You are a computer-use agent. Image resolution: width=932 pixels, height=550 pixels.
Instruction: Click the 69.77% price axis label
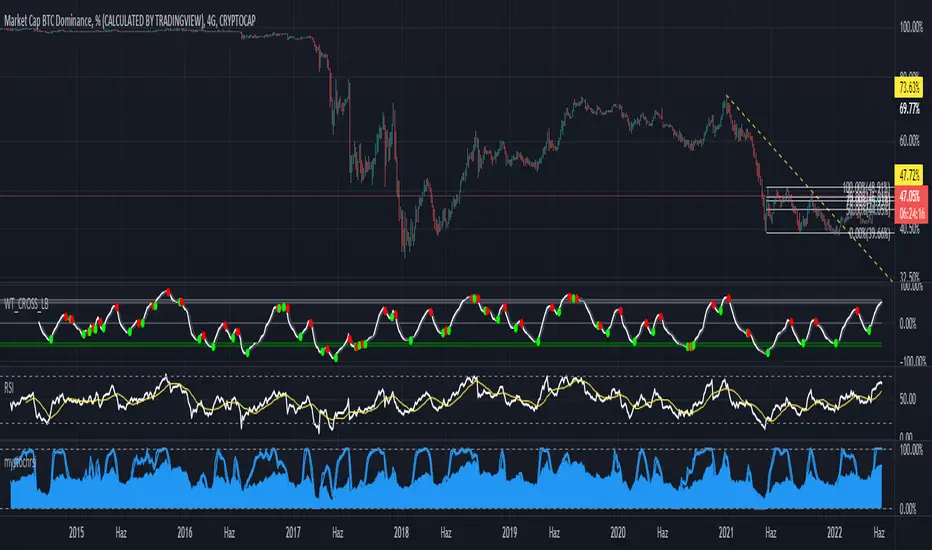[x=909, y=109]
